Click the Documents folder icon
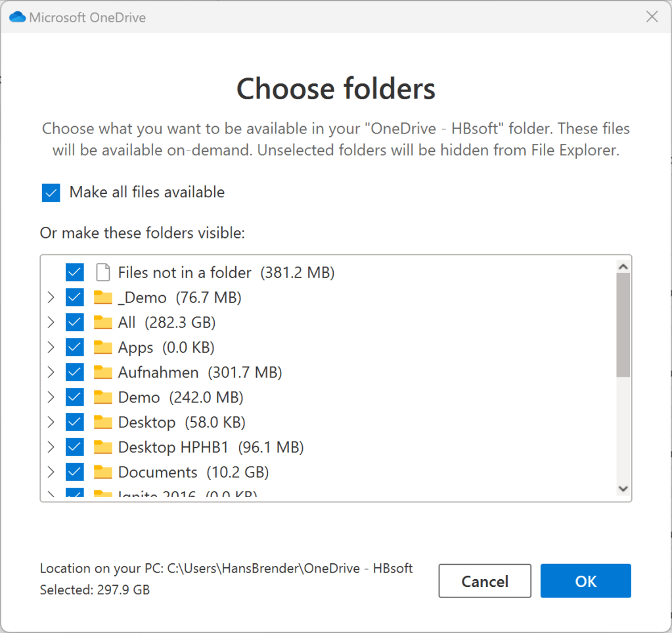The height and width of the screenshot is (633, 672). point(102,472)
